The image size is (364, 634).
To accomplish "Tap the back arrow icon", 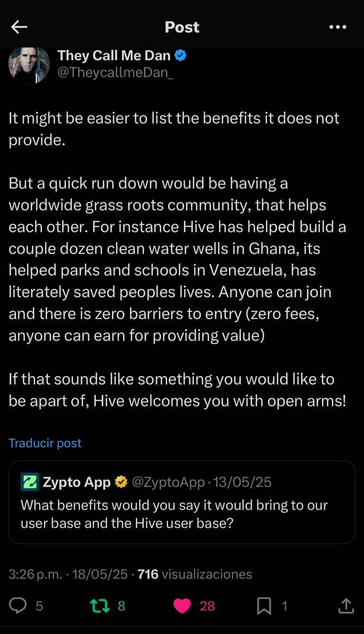I will tap(19, 28).
